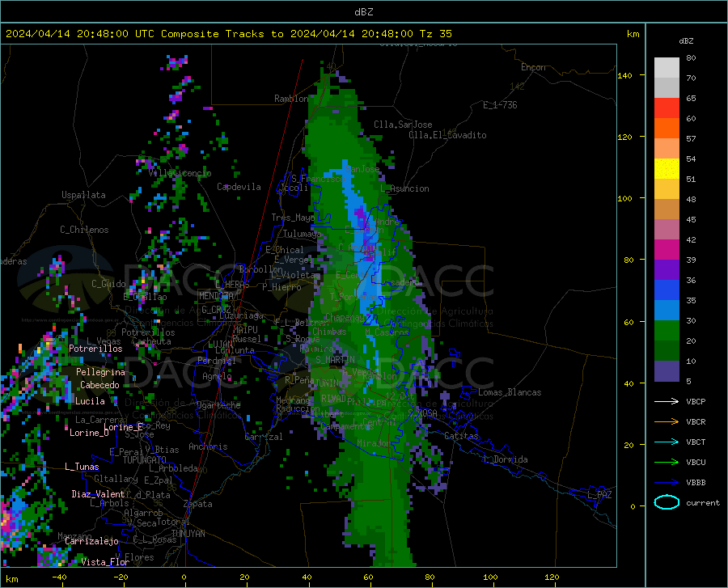Click the 'Clla.SanJose' place label

coord(403,125)
